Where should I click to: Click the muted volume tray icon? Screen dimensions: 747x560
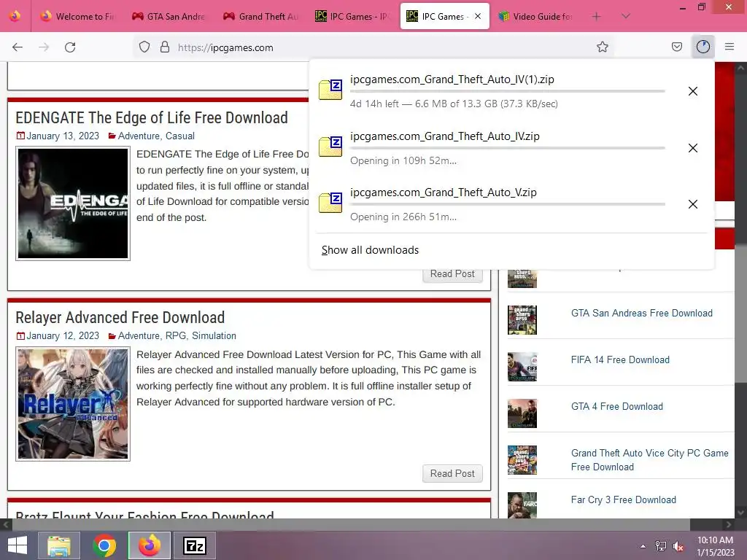click(678, 546)
